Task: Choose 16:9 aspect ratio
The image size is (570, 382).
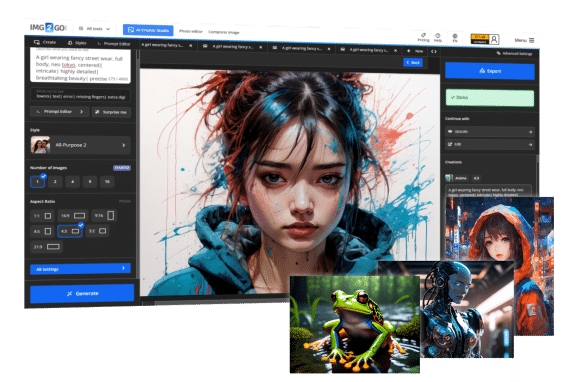Action: [x=73, y=216]
